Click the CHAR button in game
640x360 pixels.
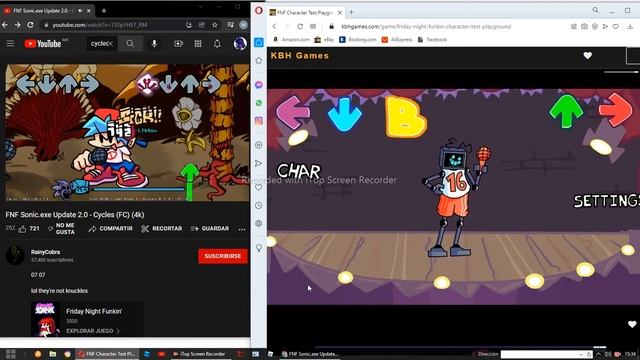point(299,171)
